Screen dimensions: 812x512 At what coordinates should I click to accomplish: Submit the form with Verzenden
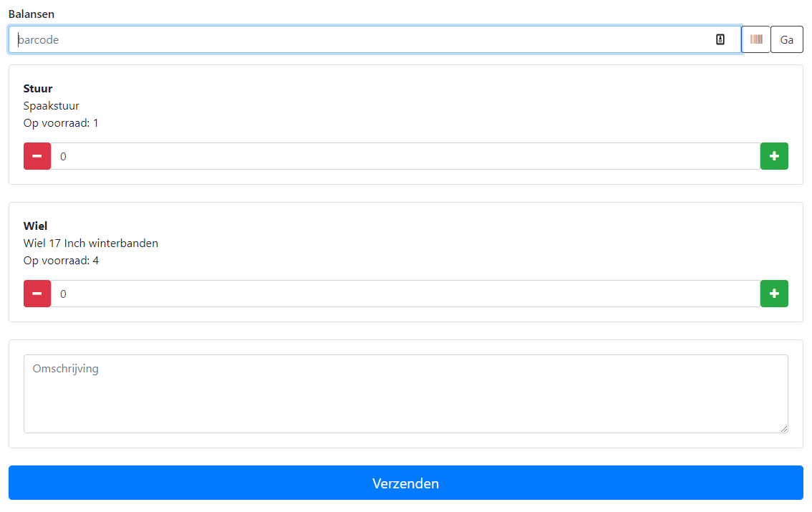(x=405, y=483)
